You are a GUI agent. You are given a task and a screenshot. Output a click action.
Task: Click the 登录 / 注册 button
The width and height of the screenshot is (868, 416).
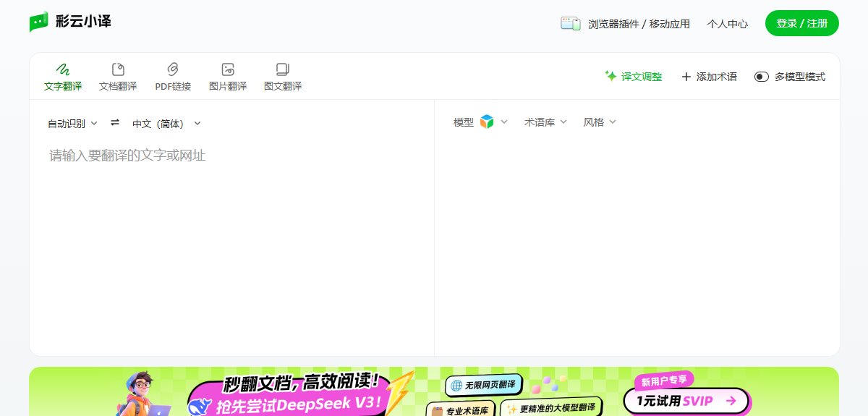[802, 23]
